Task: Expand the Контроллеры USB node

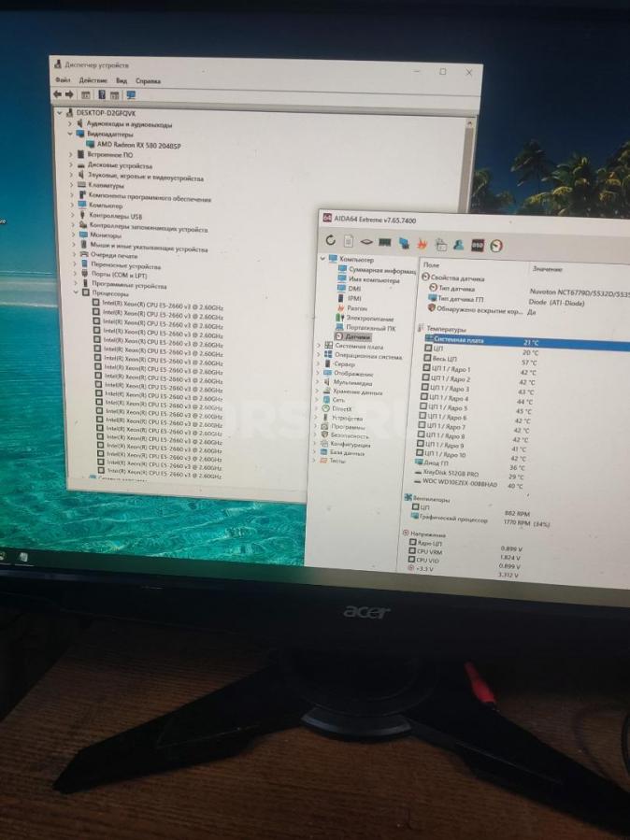Action: coord(72,215)
